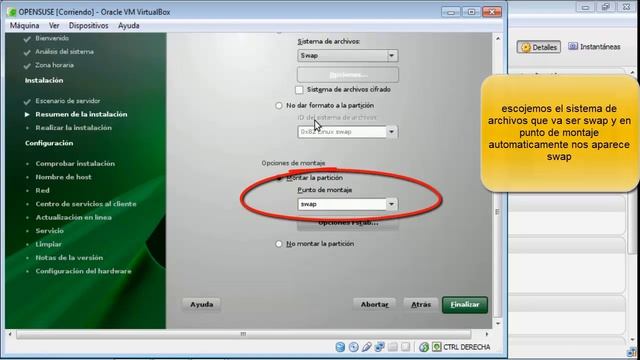This screenshot has width=640, height=360.
Task: Click the Detalles icon in VirtualBox Manager
Action: tap(526, 47)
